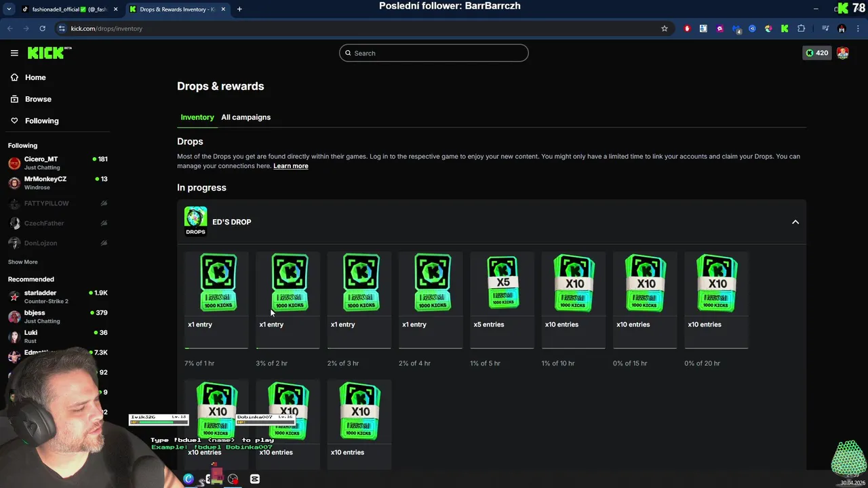The width and height of the screenshot is (868, 488).
Task: Switch to All campaigns tab
Action: (245, 117)
